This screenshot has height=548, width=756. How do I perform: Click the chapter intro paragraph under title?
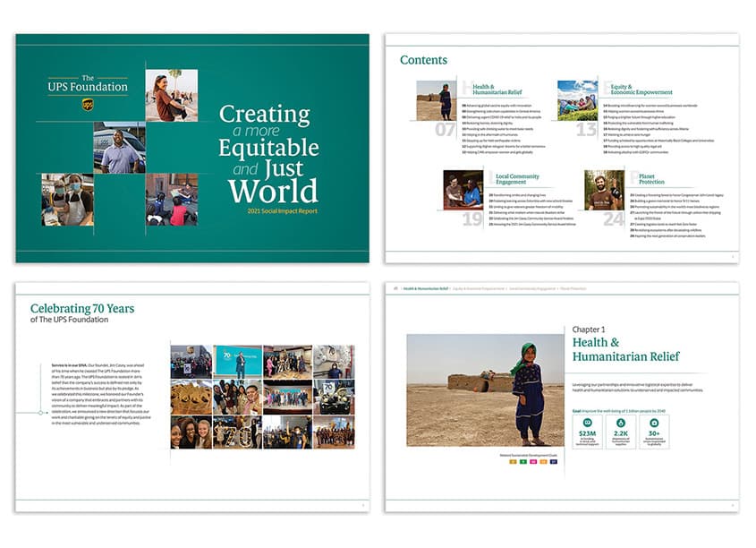tap(637, 388)
